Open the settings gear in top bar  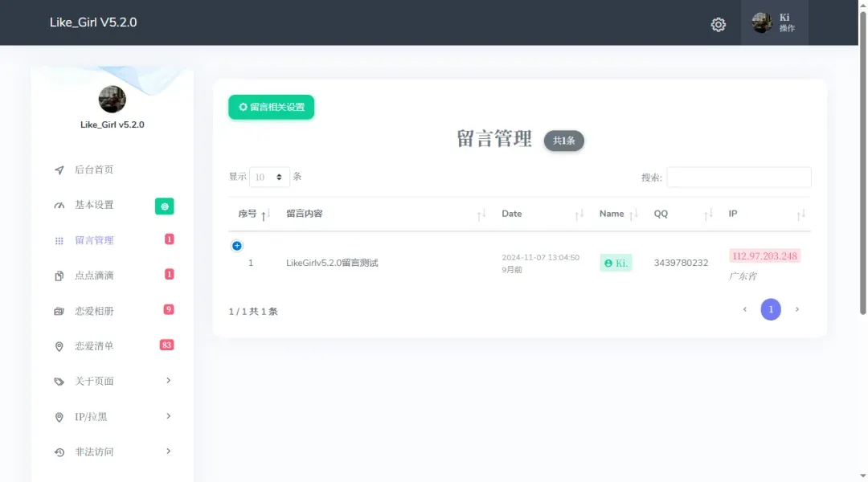click(x=718, y=24)
